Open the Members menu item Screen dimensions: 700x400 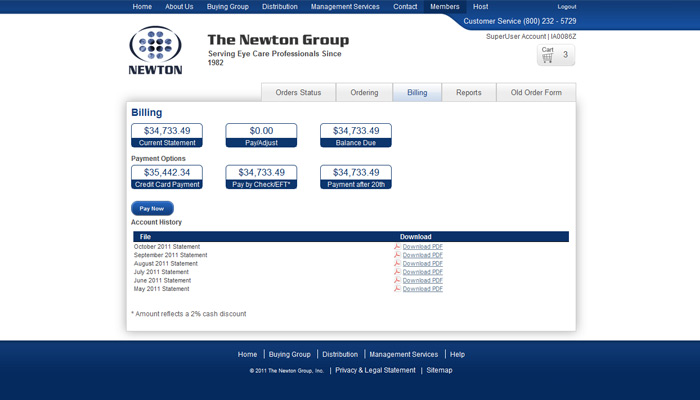(x=445, y=7)
